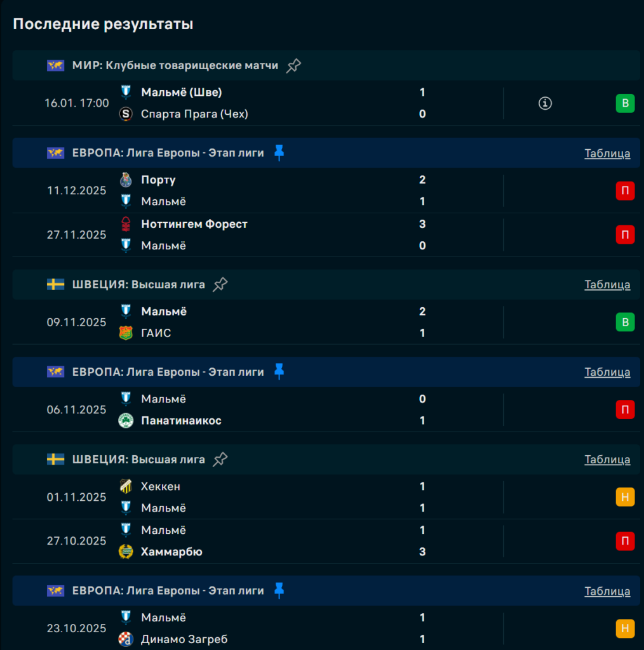Click the Panathinaikos club logo
644x650 pixels.
pos(126,421)
